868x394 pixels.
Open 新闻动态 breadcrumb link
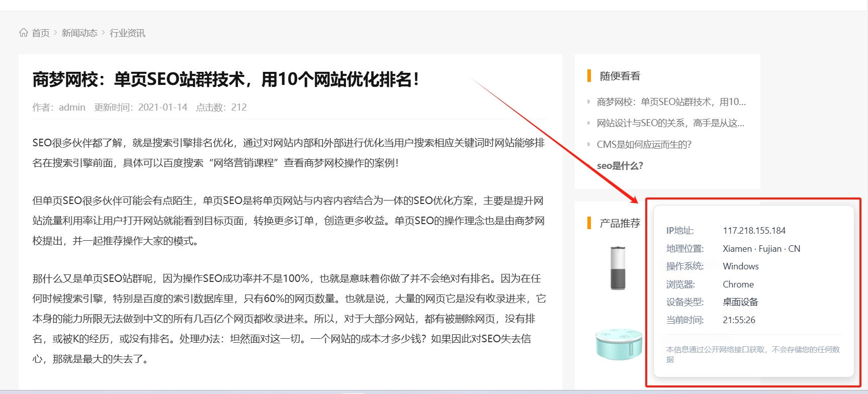(79, 33)
